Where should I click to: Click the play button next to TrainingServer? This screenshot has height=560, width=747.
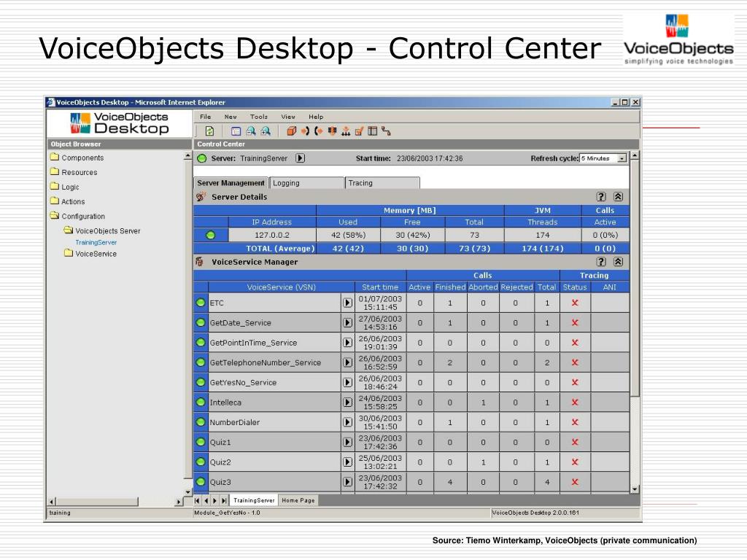coord(300,158)
